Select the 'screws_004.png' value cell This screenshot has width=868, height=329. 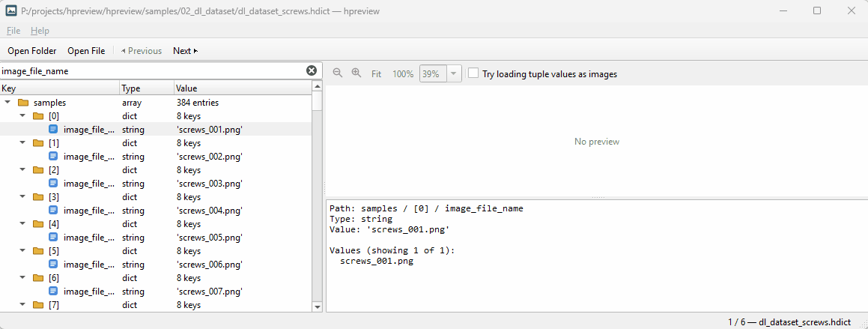[x=209, y=211]
